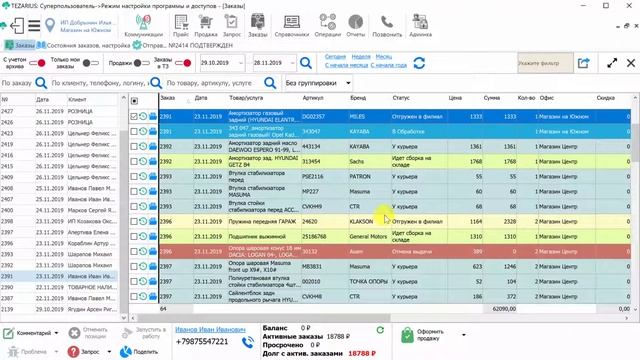Sort by the Артикул column header
The height and width of the screenshot is (360, 640).
313,98
